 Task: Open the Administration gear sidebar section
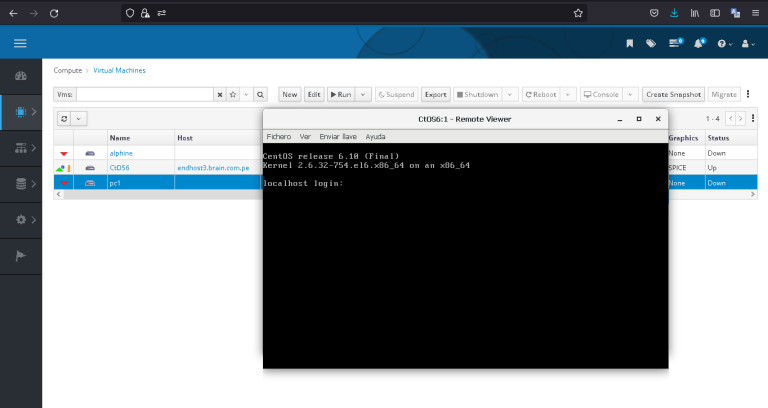pyautogui.click(x=20, y=219)
